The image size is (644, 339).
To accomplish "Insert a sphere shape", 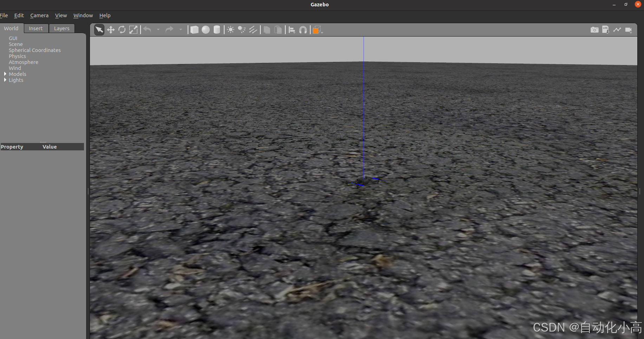I will click(206, 30).
